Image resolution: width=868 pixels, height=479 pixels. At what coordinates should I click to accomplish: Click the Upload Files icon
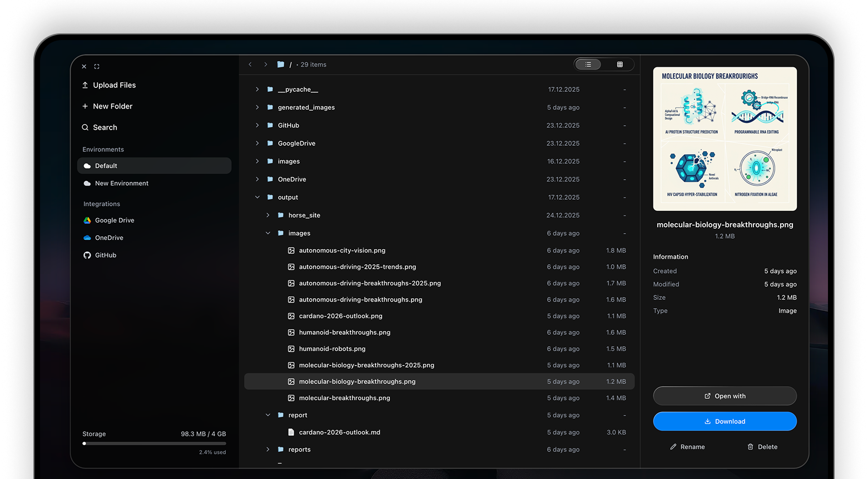(85, 85)
